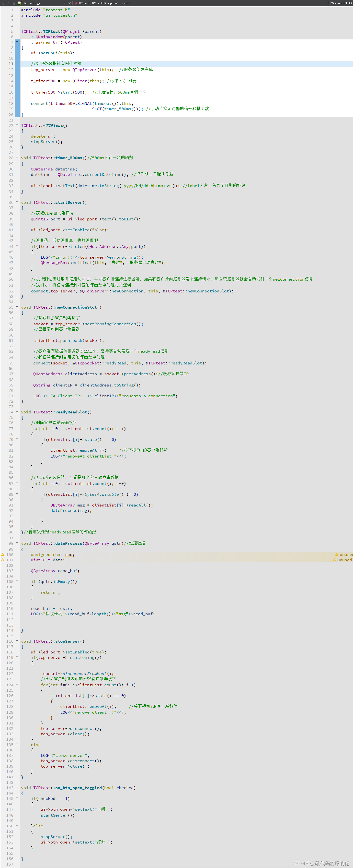Click readAll() on line 91

click(139, 505)
